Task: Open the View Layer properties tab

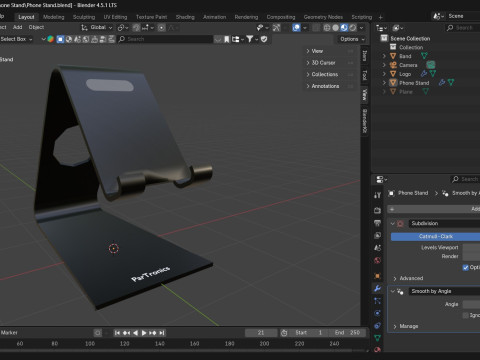Action: click(x=377, y=235)
